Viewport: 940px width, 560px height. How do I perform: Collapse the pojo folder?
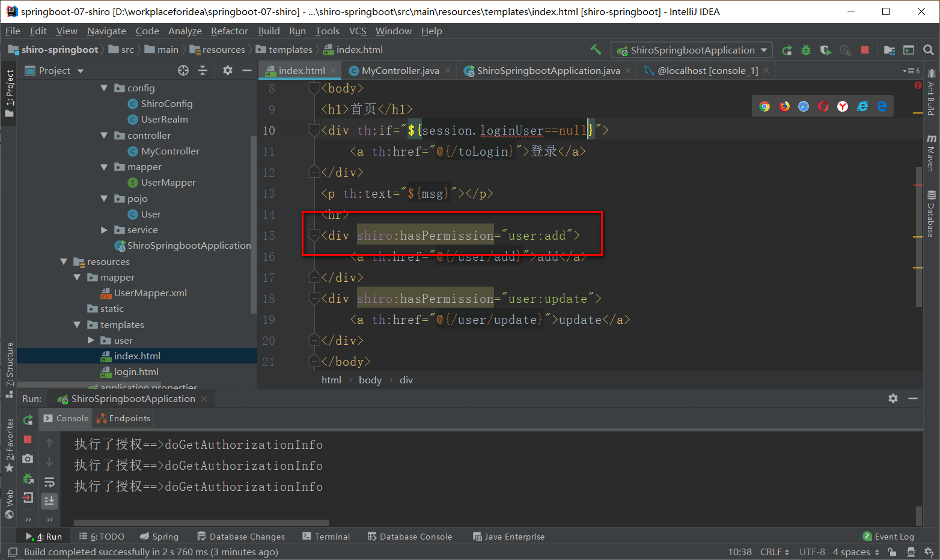coord(104,198)
